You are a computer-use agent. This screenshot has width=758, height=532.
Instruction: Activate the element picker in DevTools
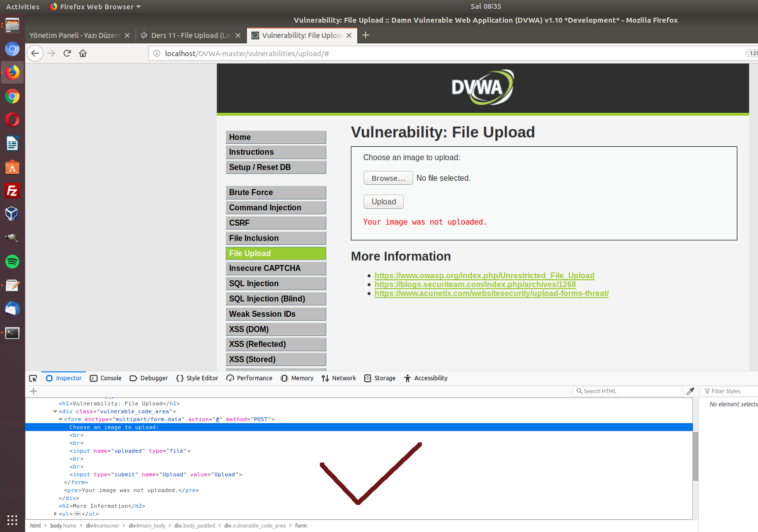coord(33,378)
